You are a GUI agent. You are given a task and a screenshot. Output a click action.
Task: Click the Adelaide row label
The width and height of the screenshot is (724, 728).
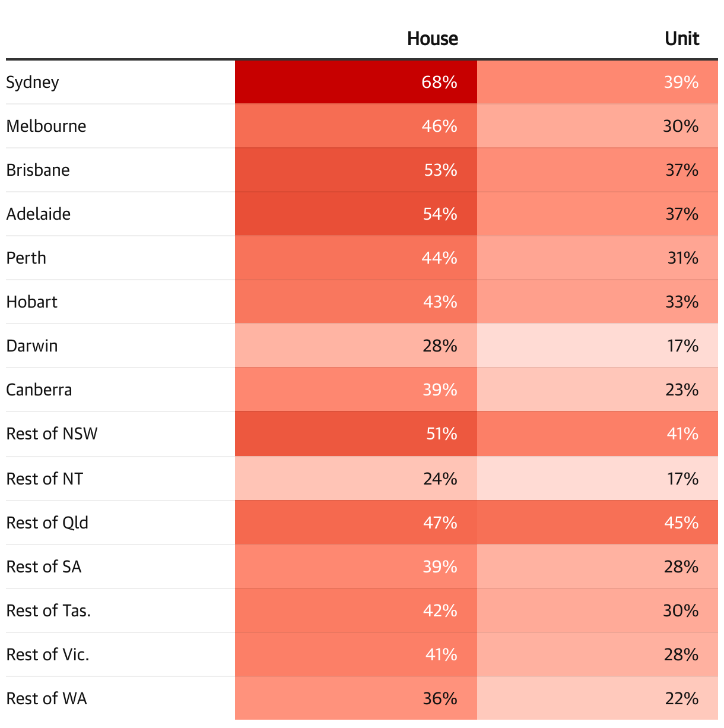point(39,214)
